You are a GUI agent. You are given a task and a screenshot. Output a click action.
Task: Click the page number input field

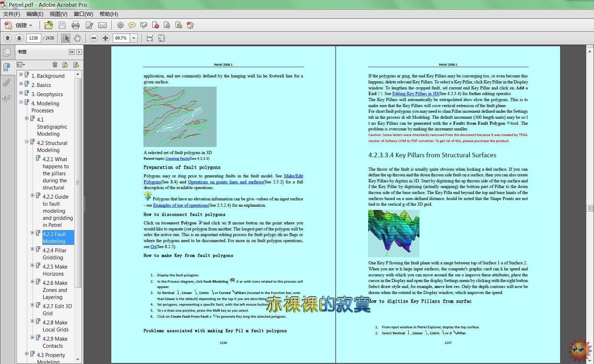[34, 38]
